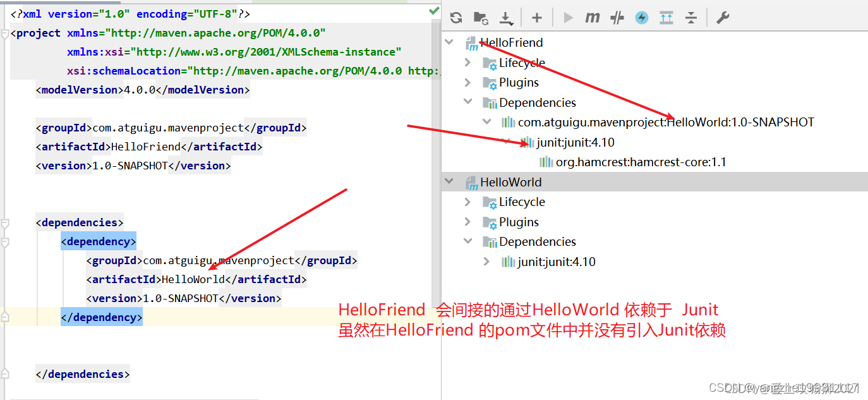The image size is (868, 400).
Task: Download sources and documentation
Action: click(506, 18)
